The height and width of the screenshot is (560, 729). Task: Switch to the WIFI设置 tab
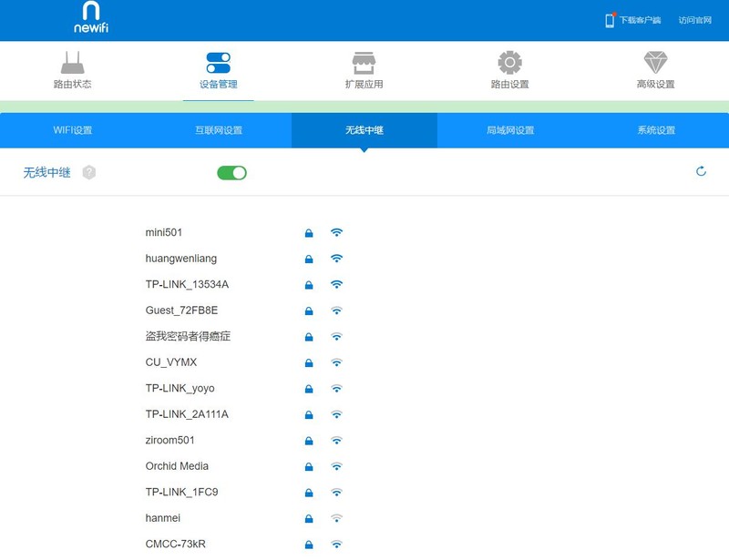coord(73,130)
